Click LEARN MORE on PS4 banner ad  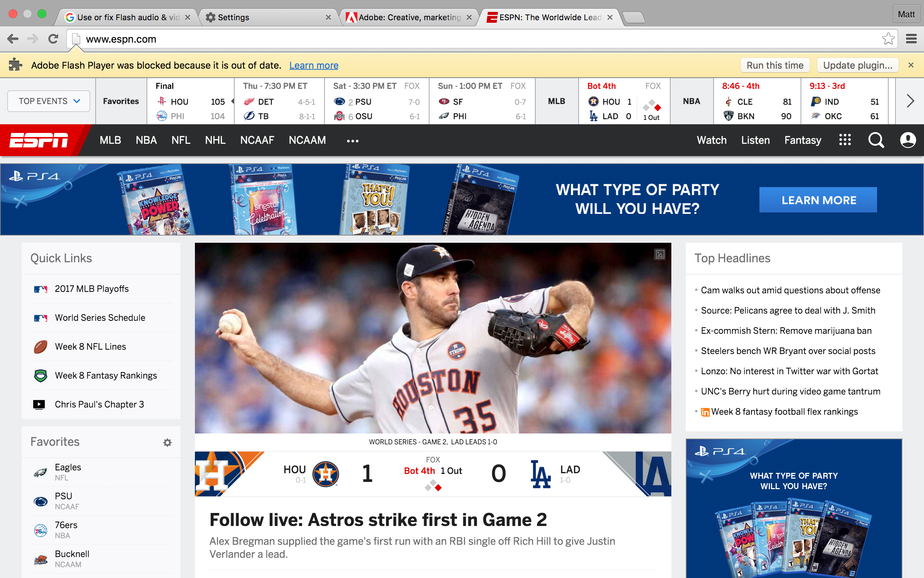click(818, 199)
